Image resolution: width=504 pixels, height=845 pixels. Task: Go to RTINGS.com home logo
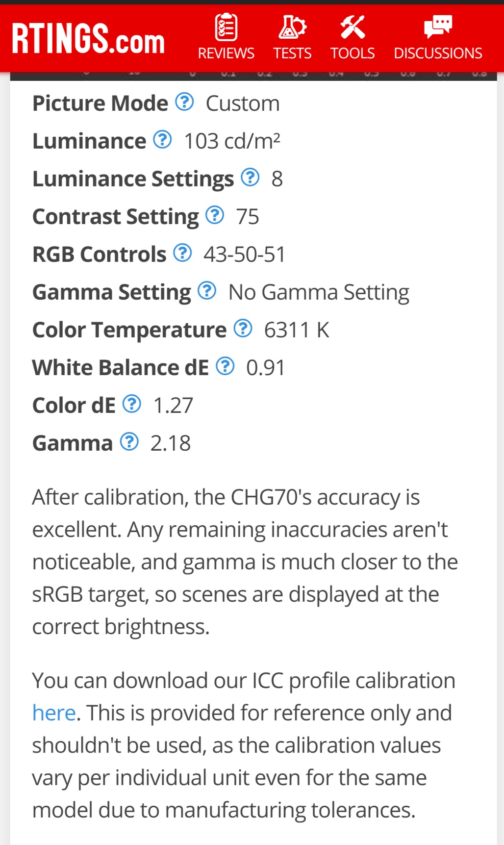88,38
